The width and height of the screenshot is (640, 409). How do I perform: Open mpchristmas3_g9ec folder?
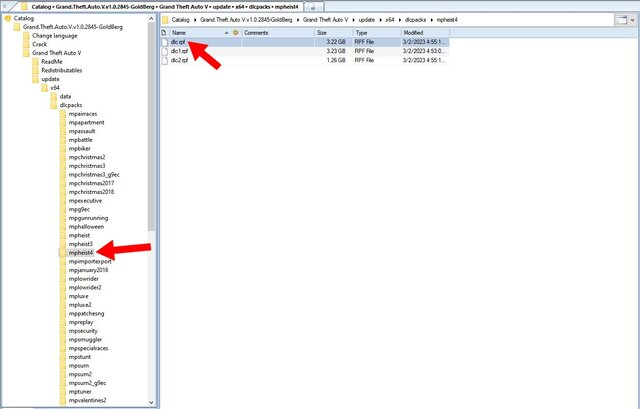coord(94,175)
